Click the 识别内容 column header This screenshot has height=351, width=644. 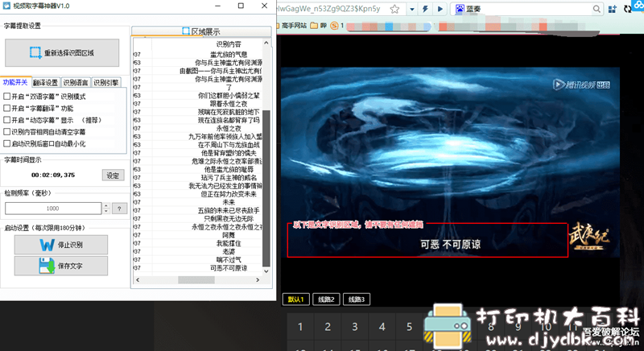point(229,44)
